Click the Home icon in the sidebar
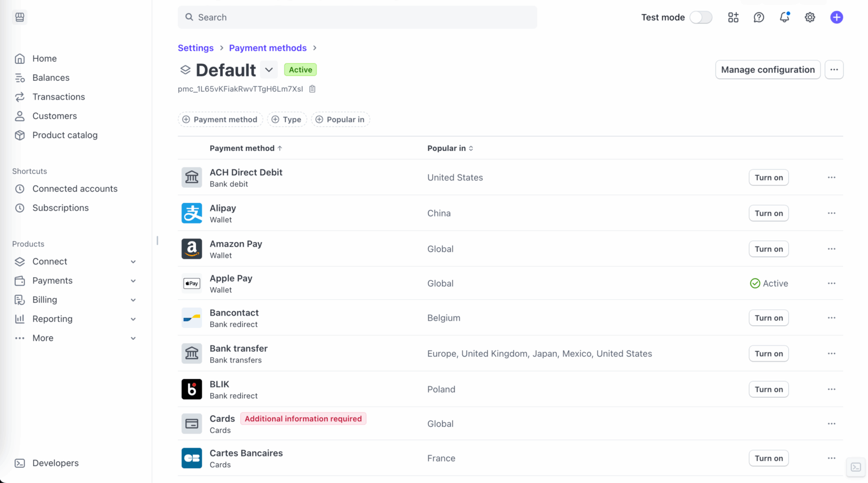868x483 pixels. pos(20,58)
